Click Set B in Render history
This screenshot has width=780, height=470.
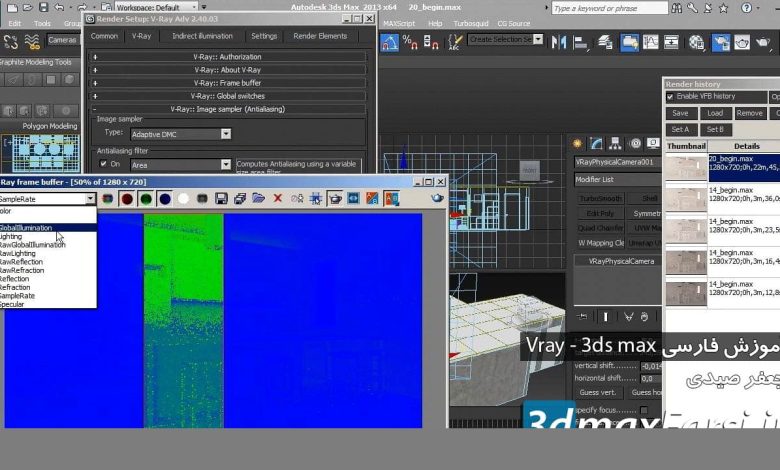click(x=715, y=130)
